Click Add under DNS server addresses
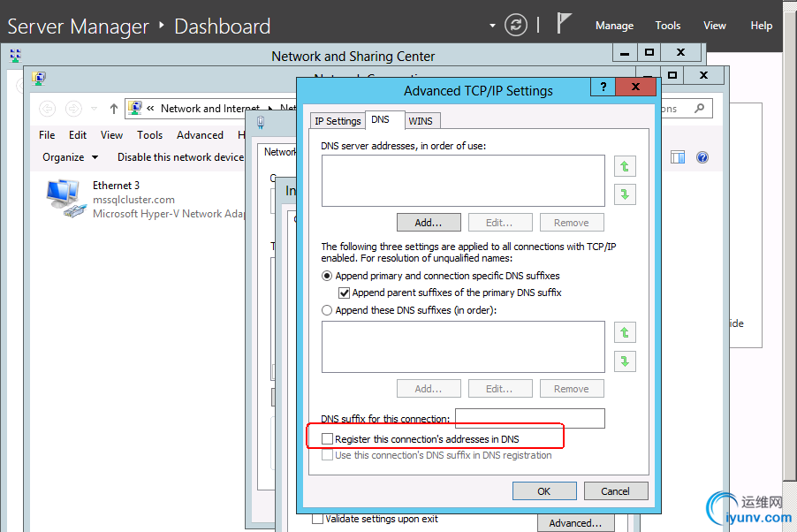797x532 pixels. [429, 223]
